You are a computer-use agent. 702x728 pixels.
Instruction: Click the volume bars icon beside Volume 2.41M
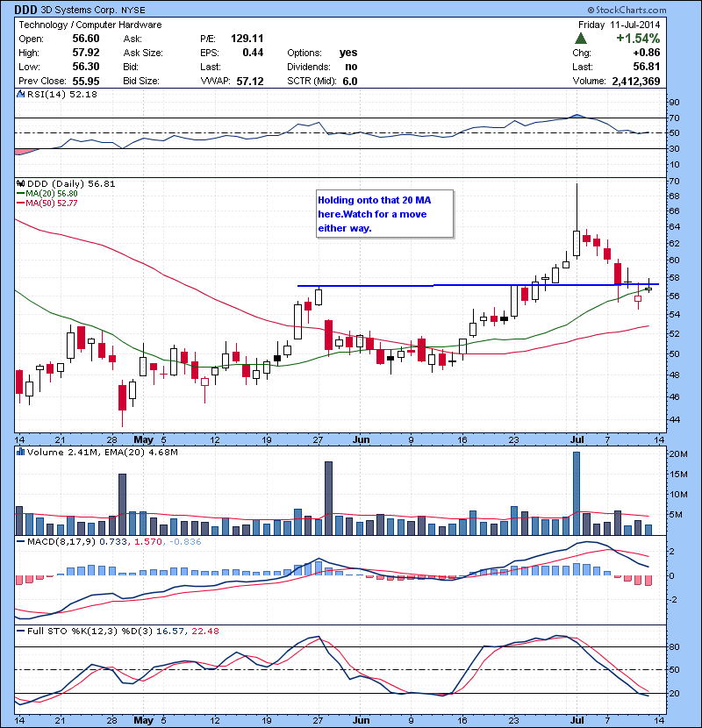tap(20, 452)
